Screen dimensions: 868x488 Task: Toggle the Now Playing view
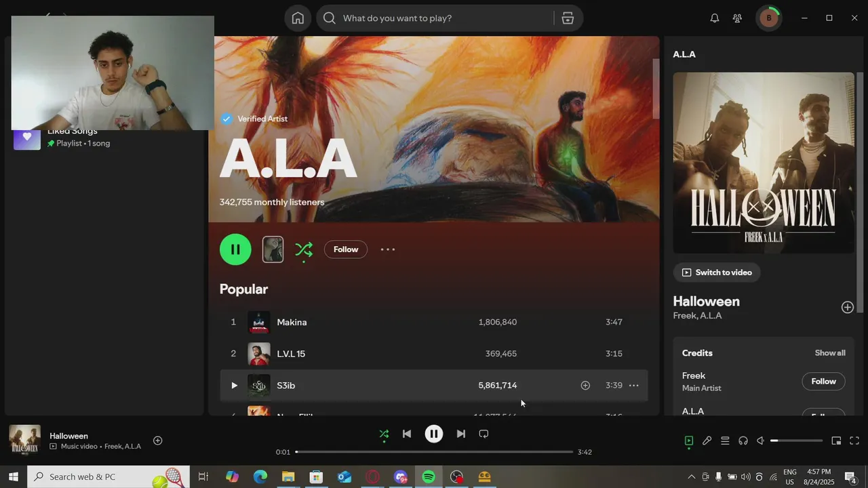[689, 441]
